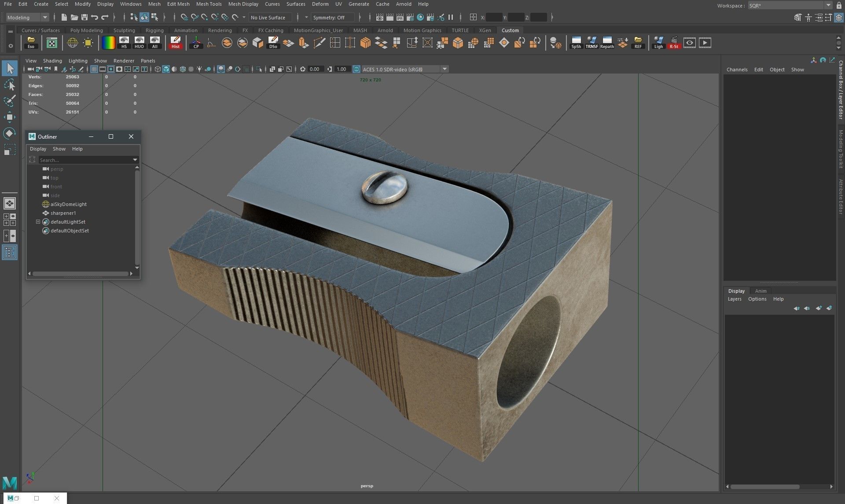Toggle textured display in viewport
The height and width of the screenshot is (504, 845).
191,69
